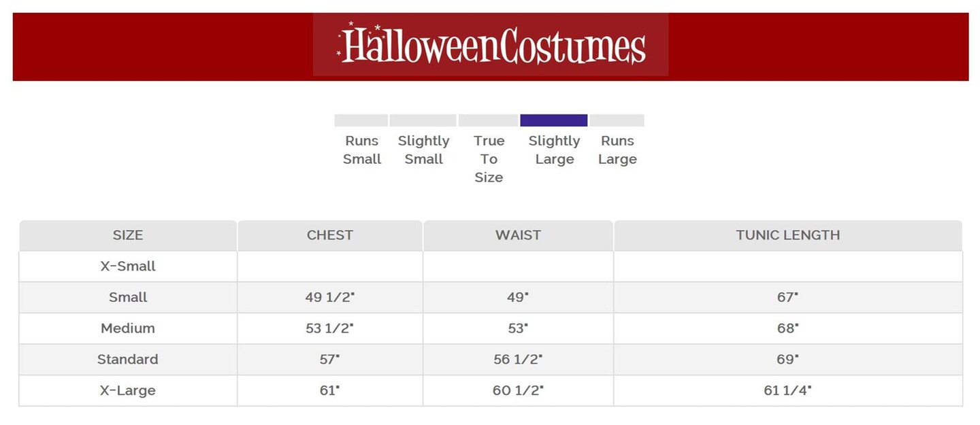Click the Small chest value 49 1/2"

[330, 297]
